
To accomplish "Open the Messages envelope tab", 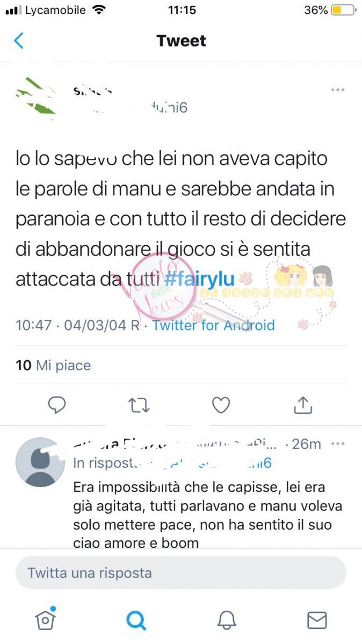I will tap(317, 620).
